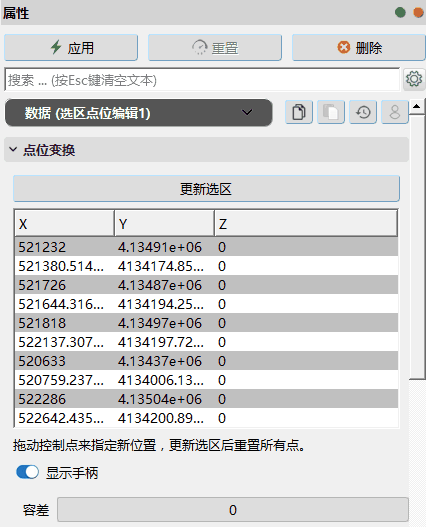426x527 pixels.
Task: Click the lightning bolt apply icon
Action: pos(56,47)
